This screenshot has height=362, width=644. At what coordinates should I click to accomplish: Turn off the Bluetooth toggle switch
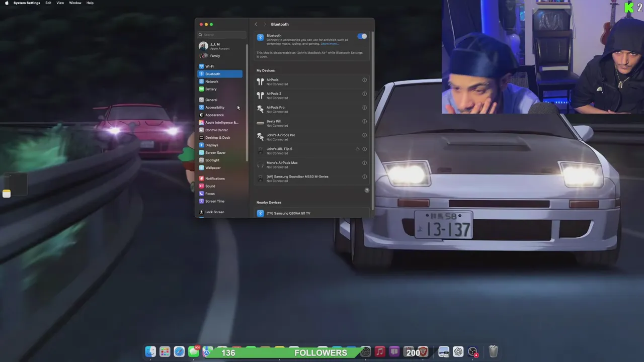coord(362,36)
